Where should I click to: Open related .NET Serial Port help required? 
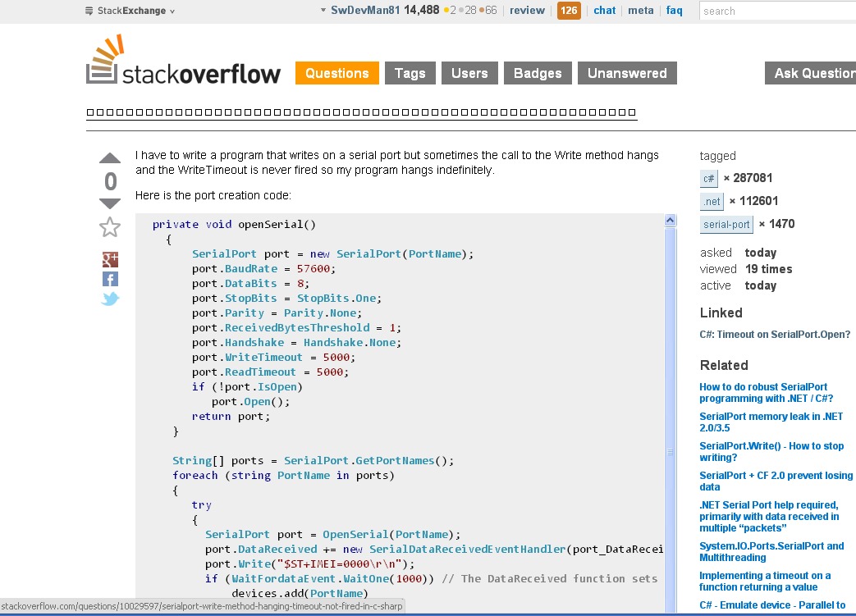769,516
